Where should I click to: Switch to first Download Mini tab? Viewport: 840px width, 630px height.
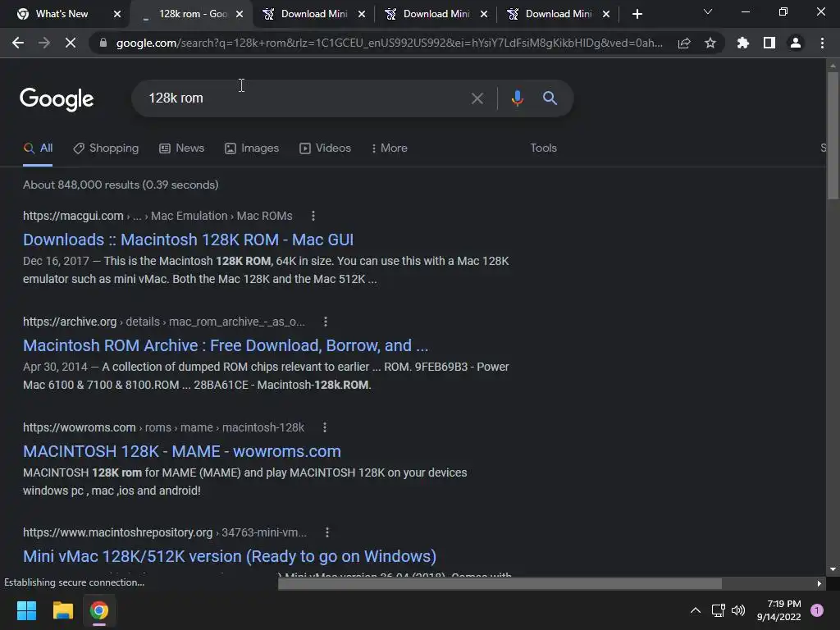point(307,14)
